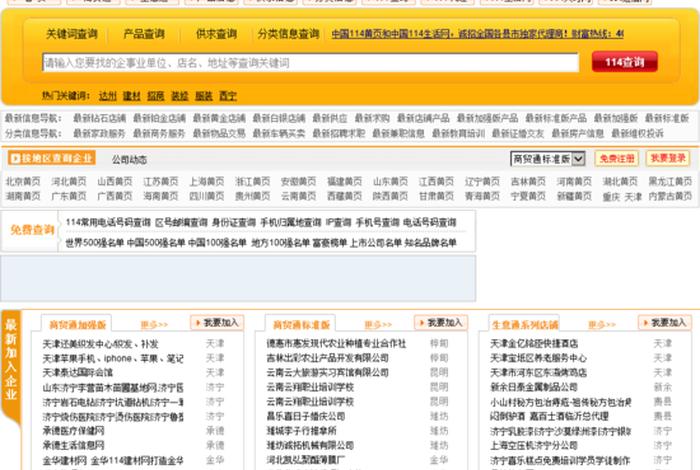The height and width of the screenshot is (470, 700).
Task: Open the 商贸通标准版 dropdown
Action: (548, 158)
